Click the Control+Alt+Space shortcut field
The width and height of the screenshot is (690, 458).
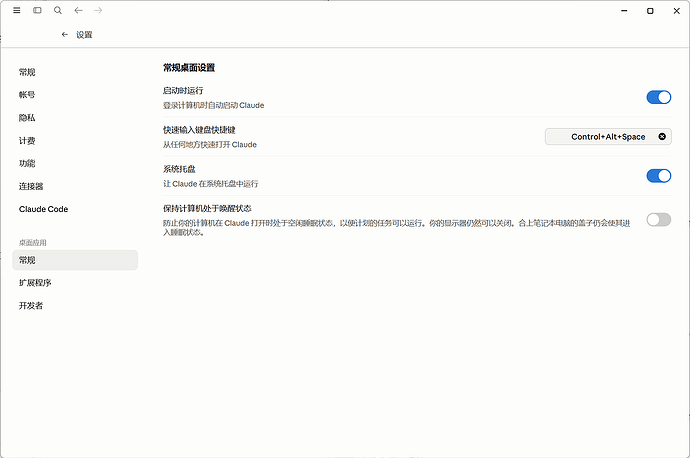click(x=608, y=136)
